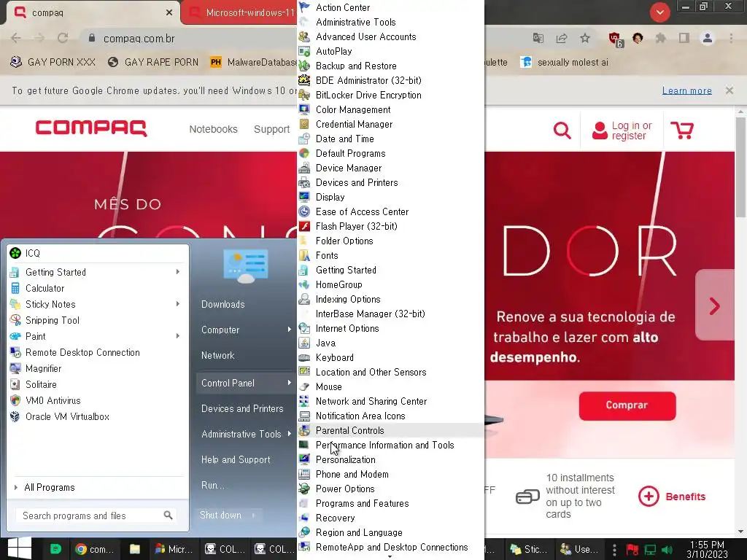Open Chrome profile avatar button
Image resolution: width=747 pixels, height=560 pixels.
(708, 38)
